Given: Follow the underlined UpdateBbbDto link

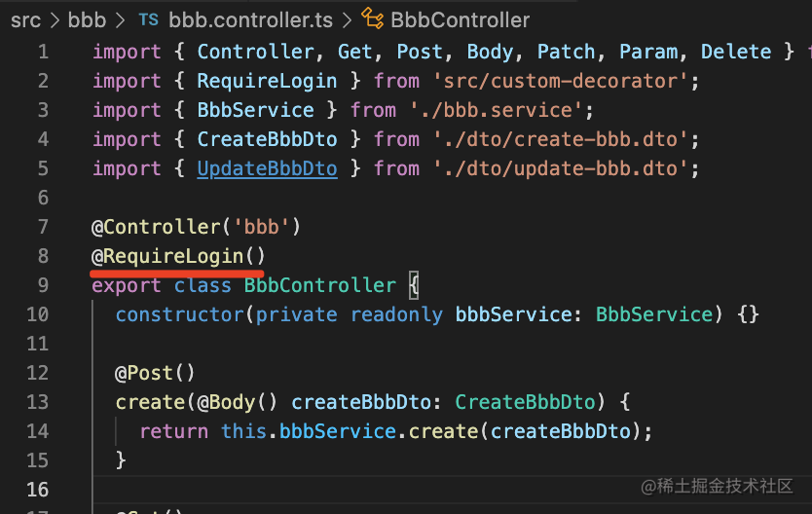Looking at the screenshot, I should pyautogui.click(x=267, y=168).
